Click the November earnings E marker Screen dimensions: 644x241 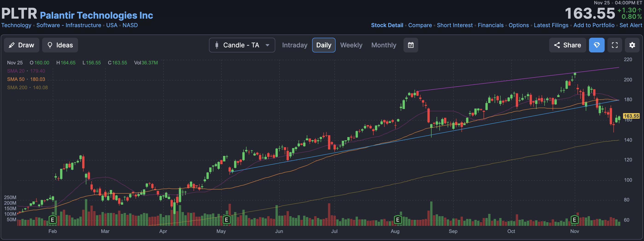pyautogui.click(x=574, y=220)
